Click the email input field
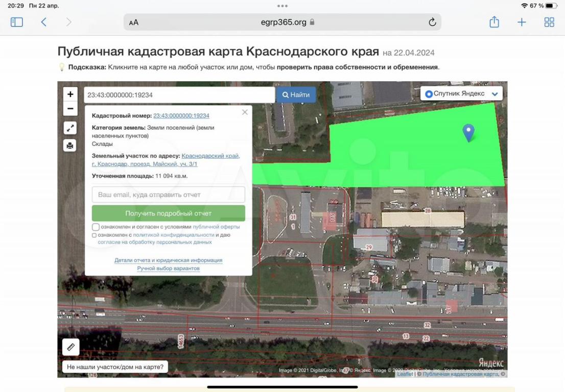 [168, 194]
